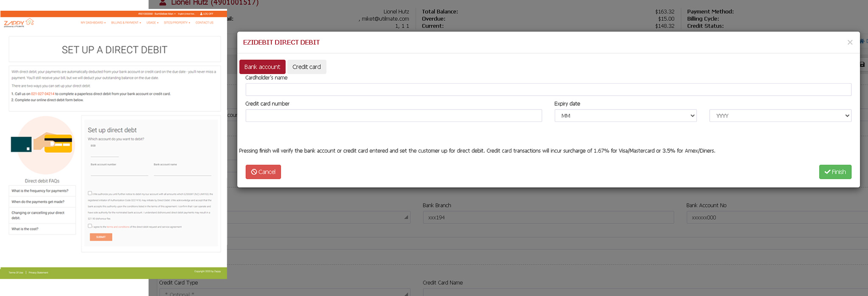Click the Total Balance value $163.32
This screenshot has height=296, width=868.
[665, 11]
